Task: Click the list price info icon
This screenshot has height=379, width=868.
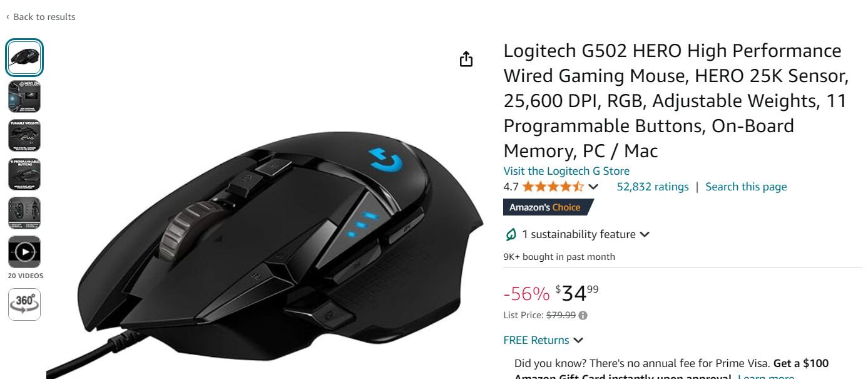Action: 583,315
